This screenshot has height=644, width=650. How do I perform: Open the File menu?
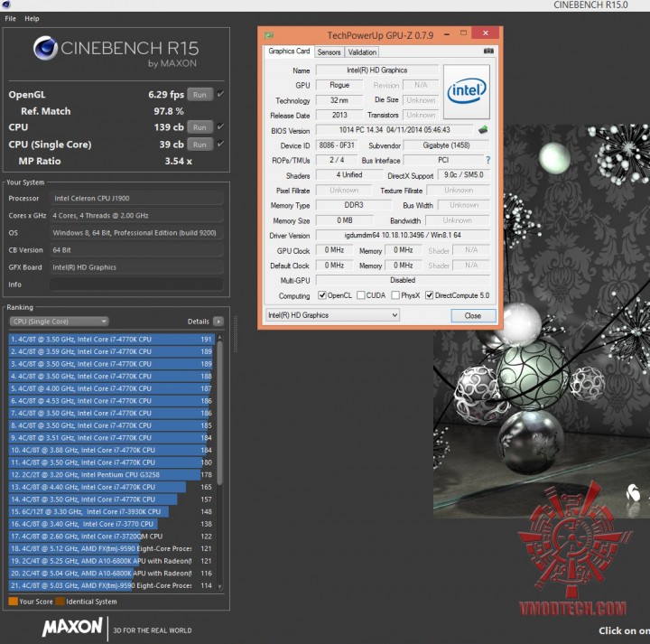click(10, 19)
